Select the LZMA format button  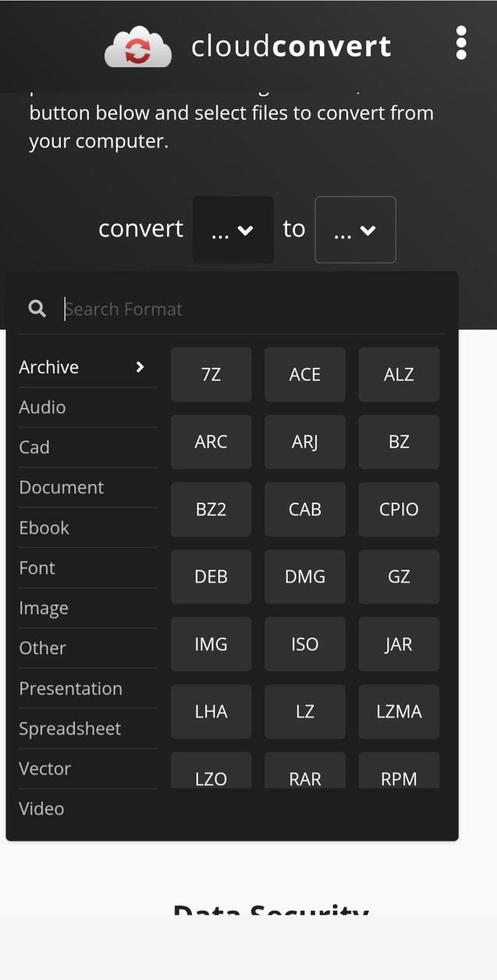(399, 711)
